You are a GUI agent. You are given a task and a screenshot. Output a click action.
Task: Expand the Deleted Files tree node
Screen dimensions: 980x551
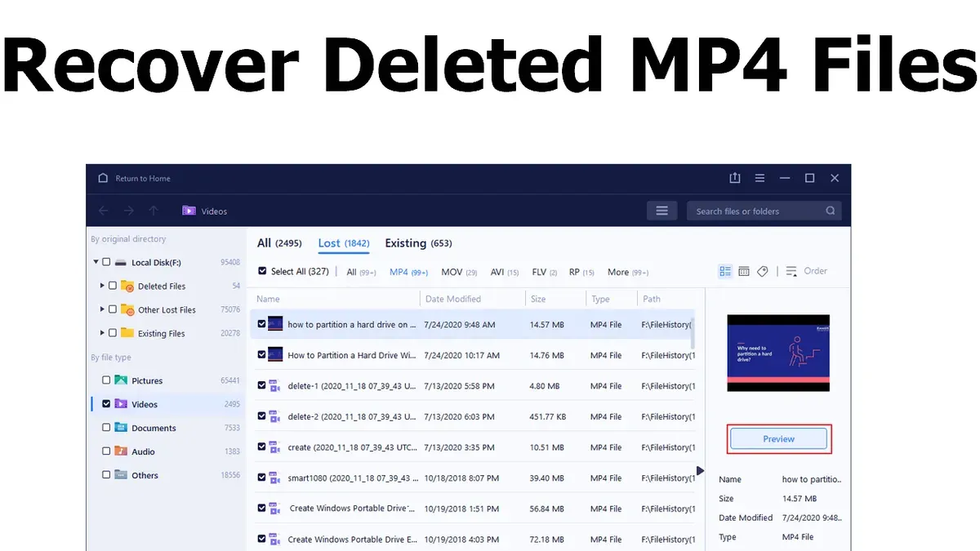point(102,286)
